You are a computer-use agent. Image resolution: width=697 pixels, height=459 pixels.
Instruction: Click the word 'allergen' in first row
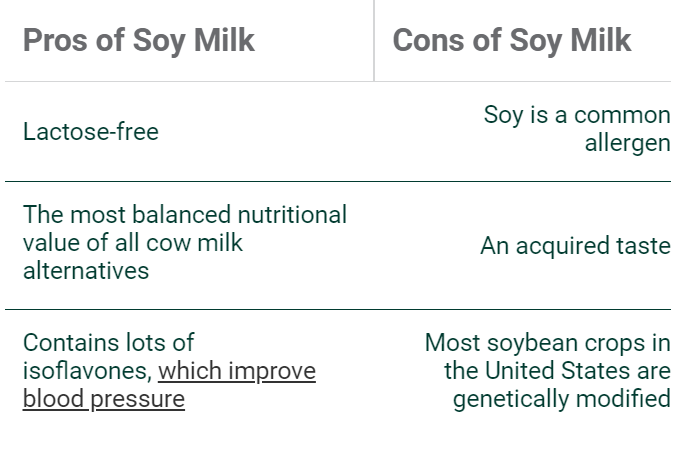coord(628,143)
